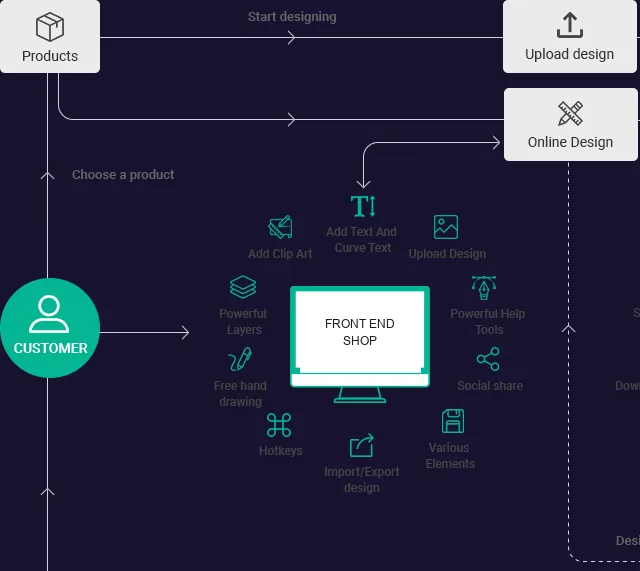
Task: Click the Products box icon
Action: click(x=50, y=27)
